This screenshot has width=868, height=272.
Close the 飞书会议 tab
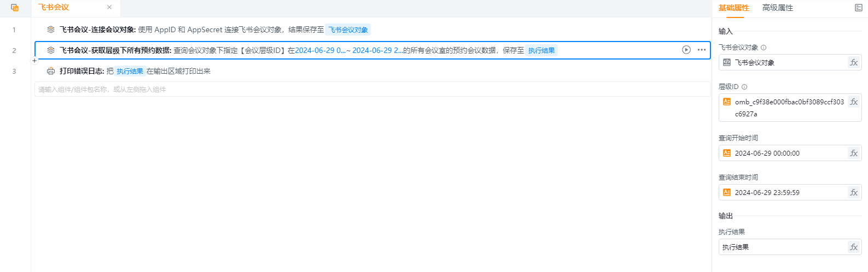[109, 8]
